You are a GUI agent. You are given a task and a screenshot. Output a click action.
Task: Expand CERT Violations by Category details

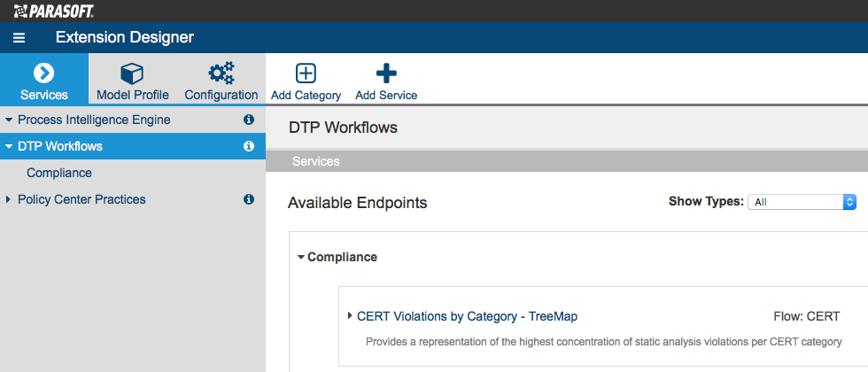[x=350, y=315]
